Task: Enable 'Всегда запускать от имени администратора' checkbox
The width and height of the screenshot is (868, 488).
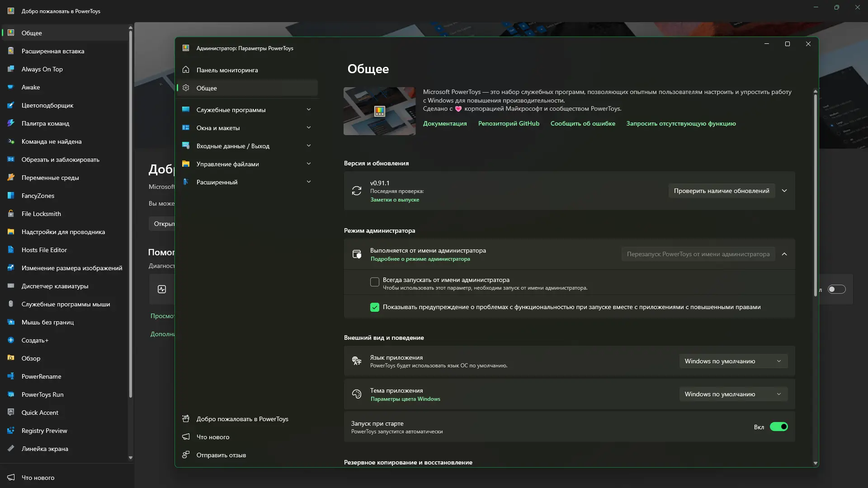Action: [x=375, y=282]
